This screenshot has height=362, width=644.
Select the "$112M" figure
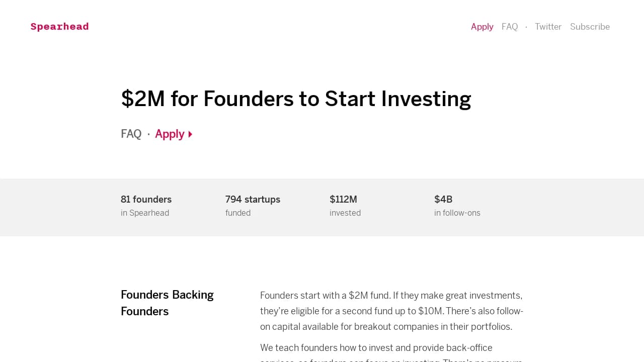pyautogui.click(x=343, y=199)
